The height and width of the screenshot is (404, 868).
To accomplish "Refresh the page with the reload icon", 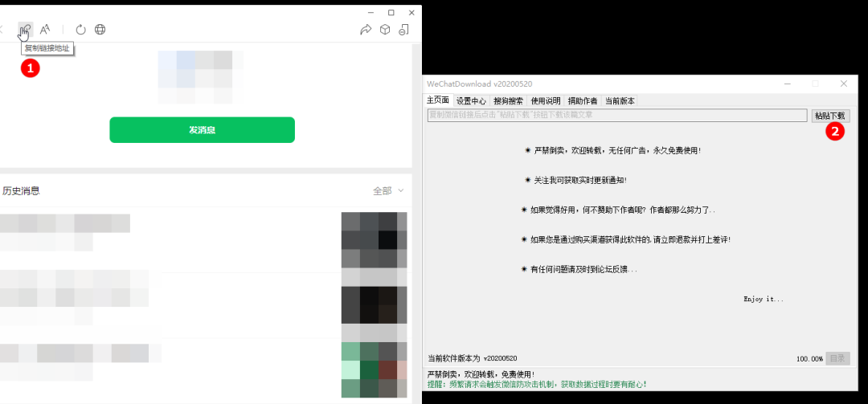I will 81,30.
